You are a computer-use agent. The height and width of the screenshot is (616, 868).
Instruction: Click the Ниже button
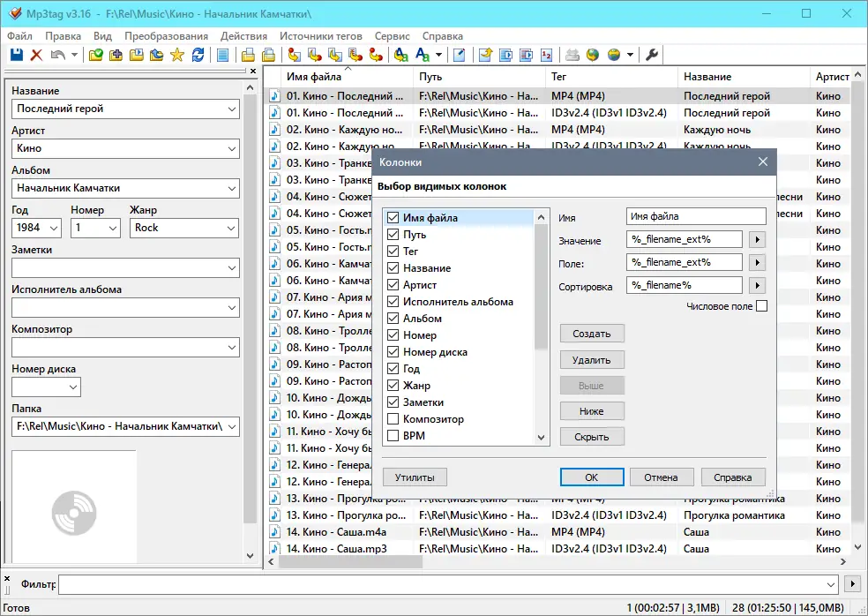(x=592, y=411)
